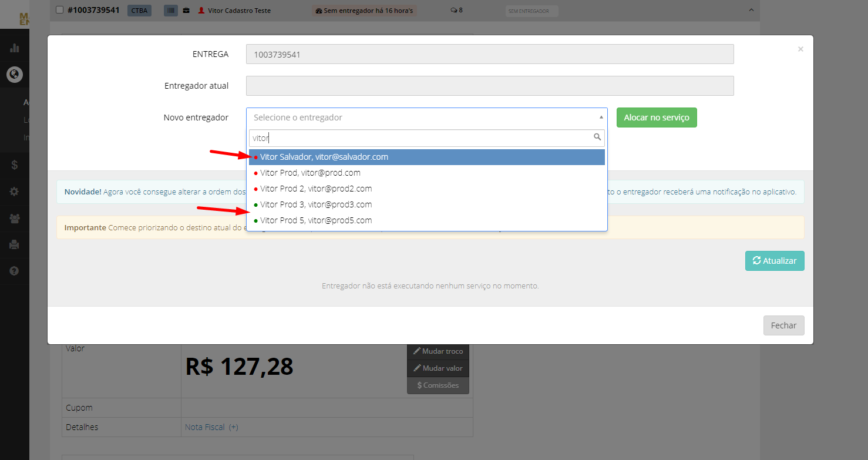
Task: Close the modal with the × icon
Action: coord(800,49)
